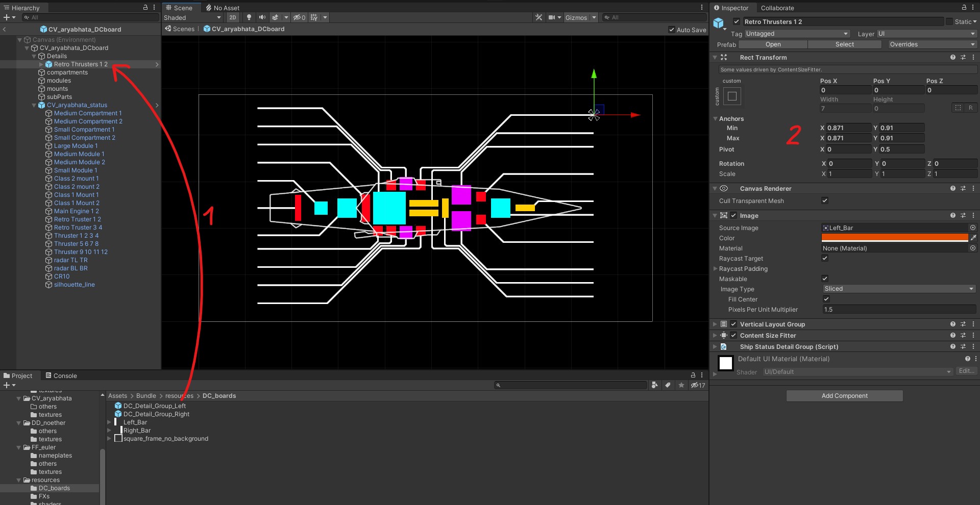Click the prefab Open button
This screenshot has width=980, height=505.
(773, 44)
